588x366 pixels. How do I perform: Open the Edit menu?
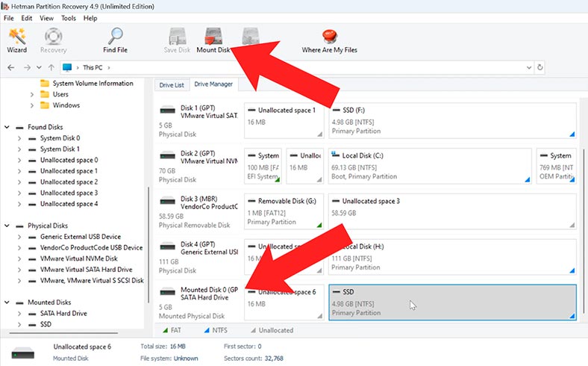[27, 18]
